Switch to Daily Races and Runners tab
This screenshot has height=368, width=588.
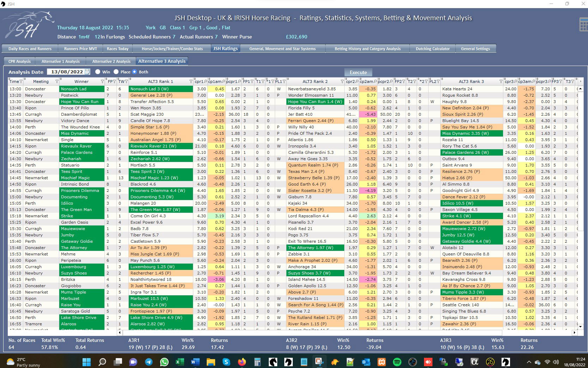point(30,49)
